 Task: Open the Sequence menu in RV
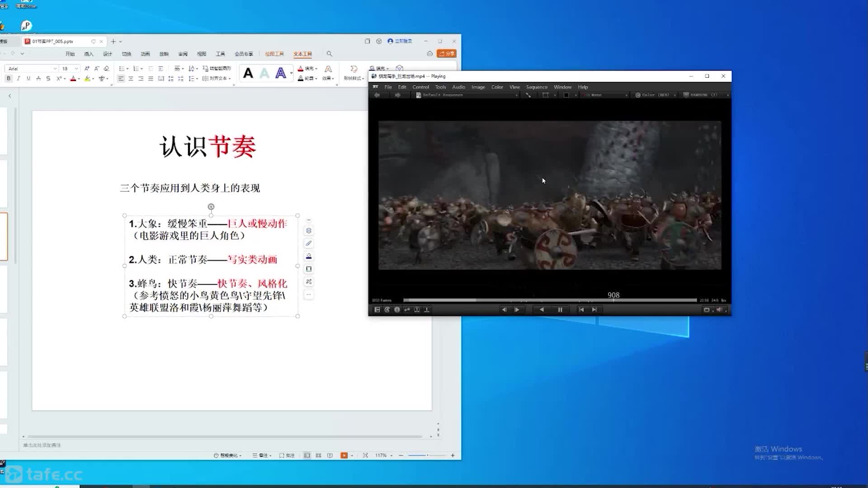(x=537, y=87)
